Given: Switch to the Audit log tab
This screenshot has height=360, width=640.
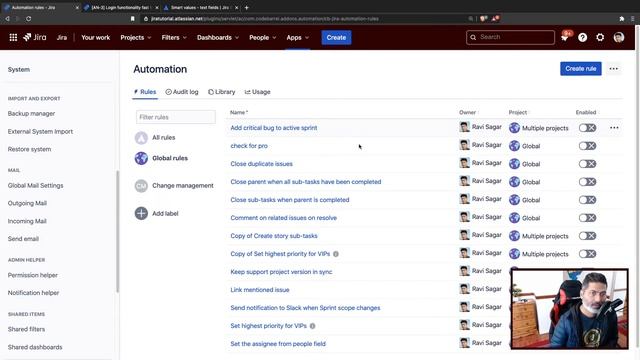Looking at the screenshot, I should 182,92.
